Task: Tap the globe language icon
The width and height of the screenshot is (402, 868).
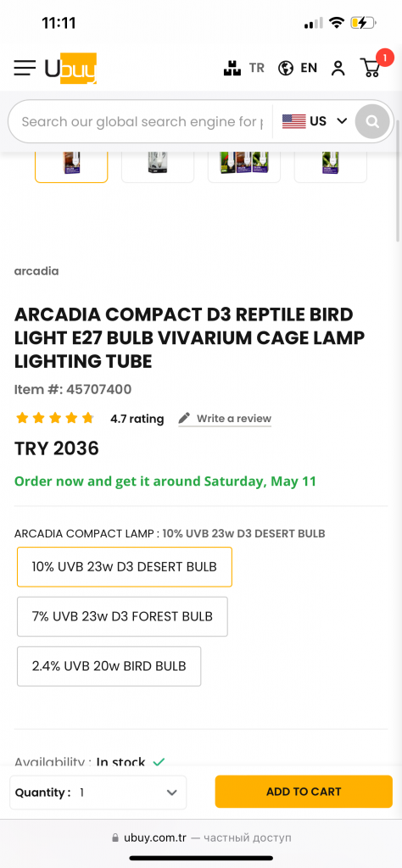Action: [286, 68]
